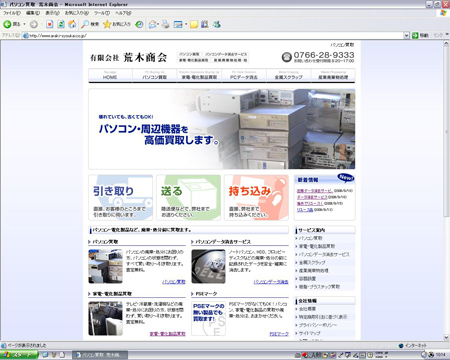450x360 pixels.
Task: Print the page with the printer icon
Action: (166, 24)
